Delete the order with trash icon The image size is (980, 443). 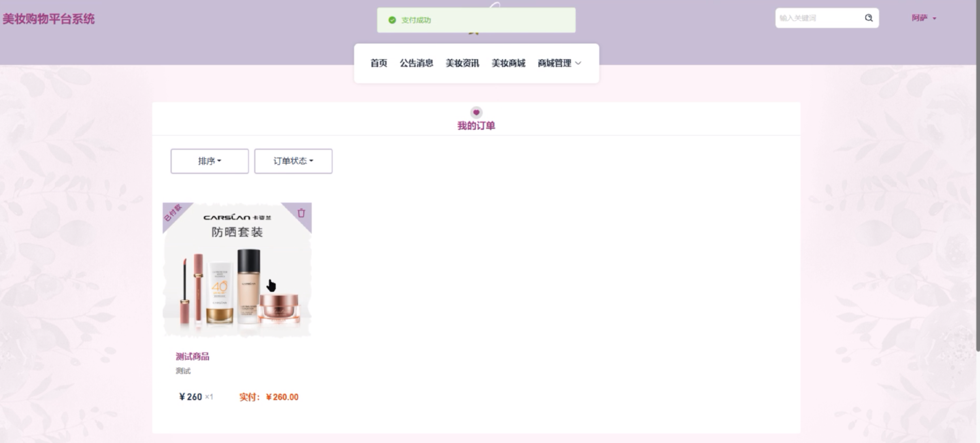[301, 213]
